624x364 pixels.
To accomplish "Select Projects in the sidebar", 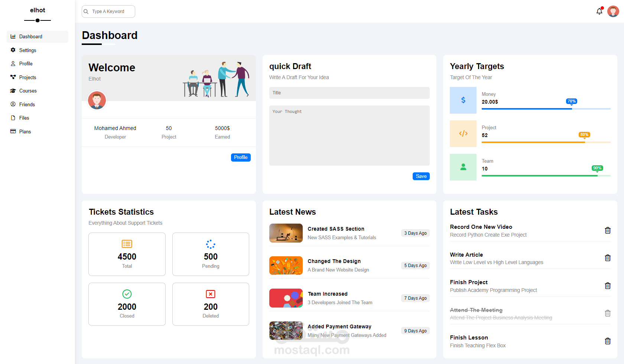I will [27, 77].
